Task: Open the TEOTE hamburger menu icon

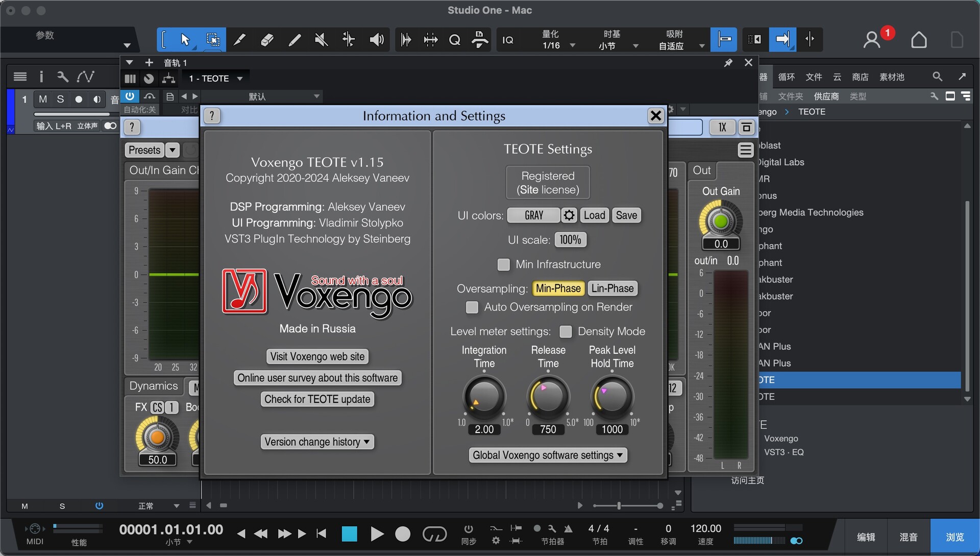Action: click(x=745, y=150)
